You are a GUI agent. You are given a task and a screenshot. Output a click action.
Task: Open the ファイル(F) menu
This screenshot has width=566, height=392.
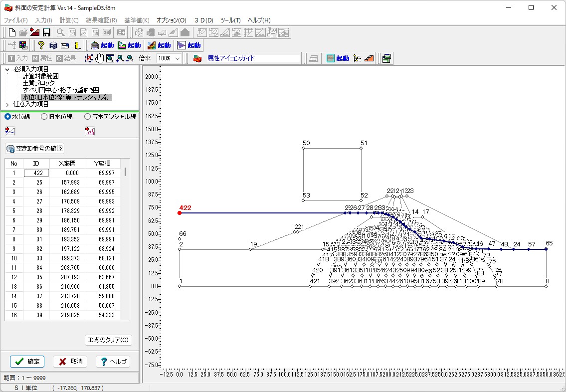[15, 20]
